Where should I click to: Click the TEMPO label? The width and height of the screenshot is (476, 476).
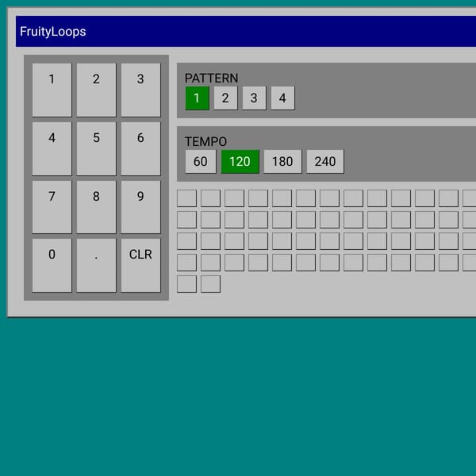click(205, 141)
